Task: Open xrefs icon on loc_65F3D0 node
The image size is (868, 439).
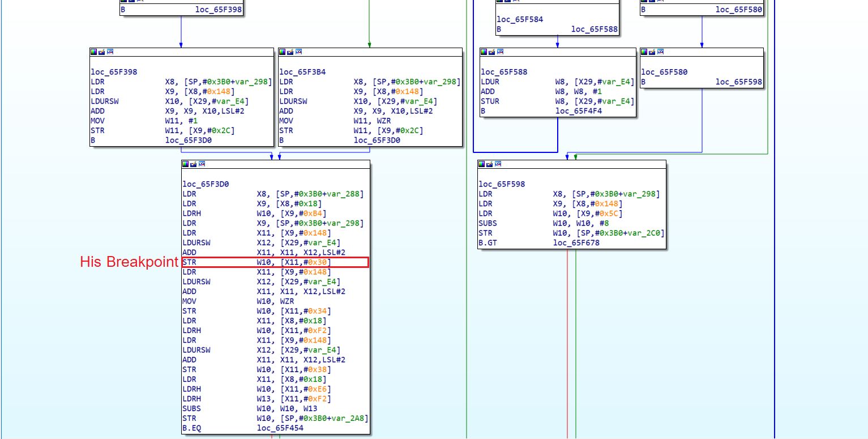Action: click(202, 164)
